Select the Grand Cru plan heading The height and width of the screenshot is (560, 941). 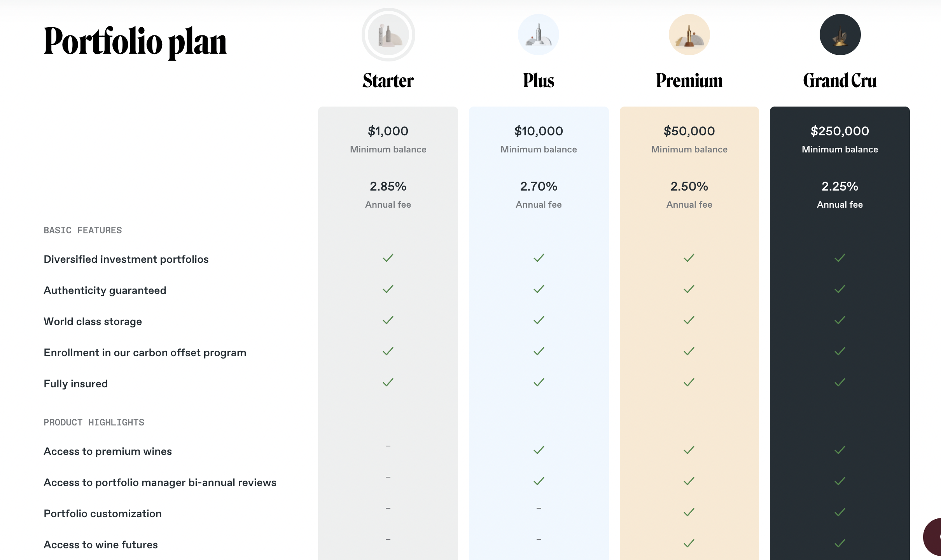tap(840, 80)
